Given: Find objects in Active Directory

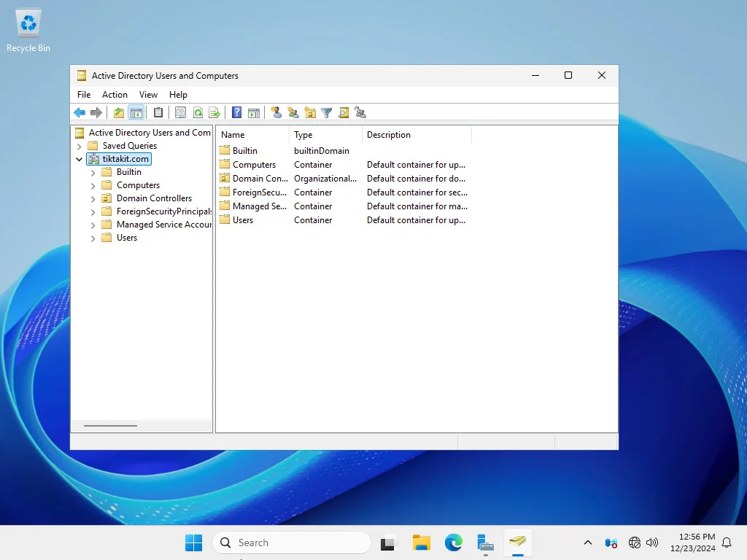Looking at the screenshot, I should click(x=343, y=112).
